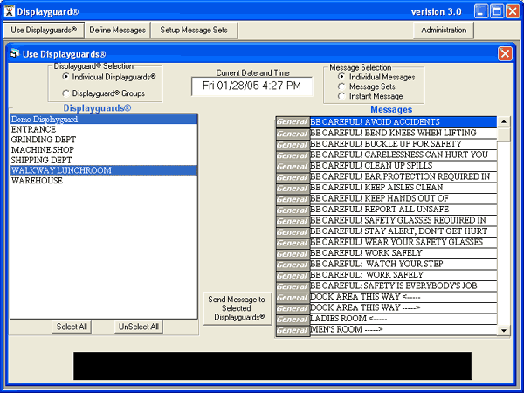Click General tag beside CLEAN UP SPILLS

tap(293, 166)
